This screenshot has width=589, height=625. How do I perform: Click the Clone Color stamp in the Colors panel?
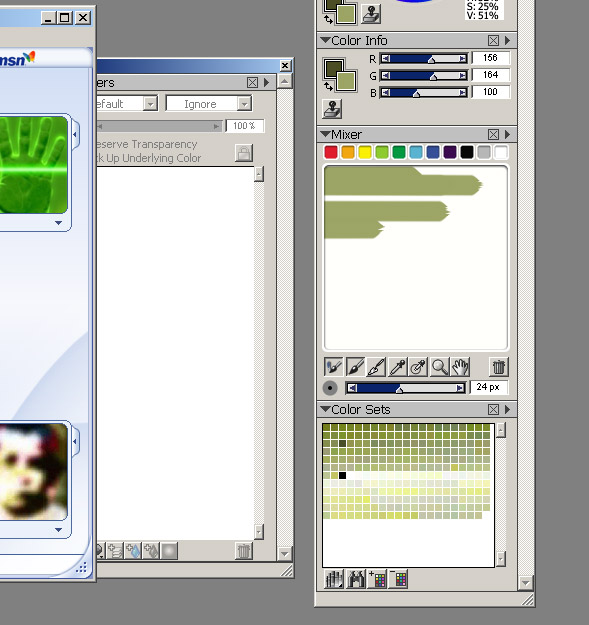tap(371, 14)
